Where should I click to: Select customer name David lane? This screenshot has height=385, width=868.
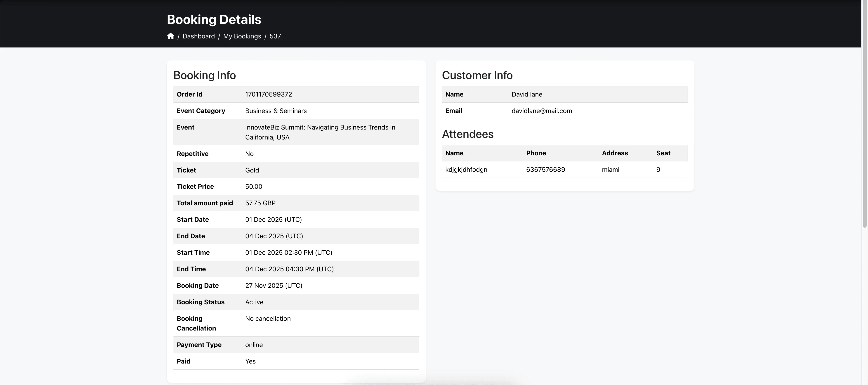pos(527,94)
